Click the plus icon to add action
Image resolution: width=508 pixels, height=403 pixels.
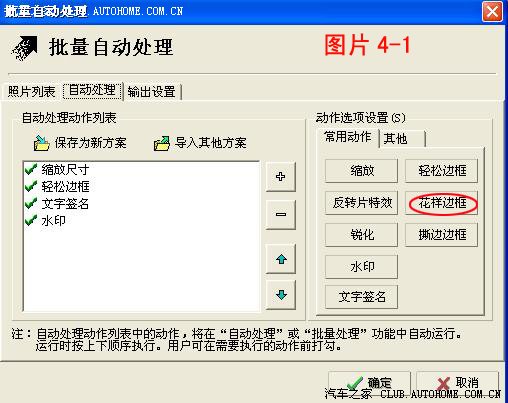(x=281, y=176)
